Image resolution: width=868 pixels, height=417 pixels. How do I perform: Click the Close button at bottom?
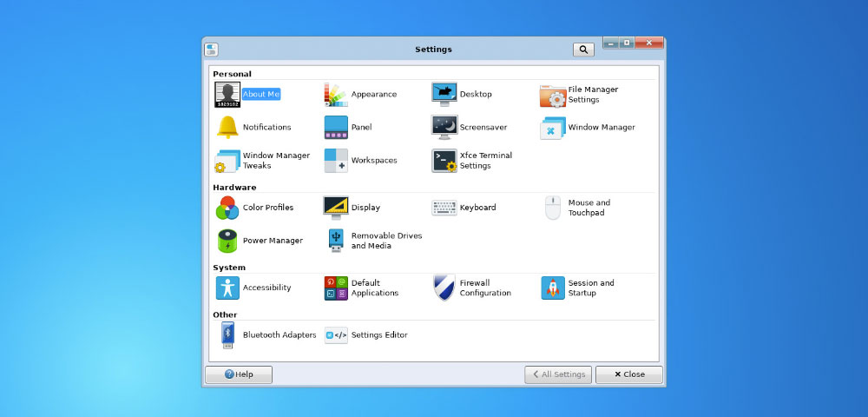(x=628, y=374)
